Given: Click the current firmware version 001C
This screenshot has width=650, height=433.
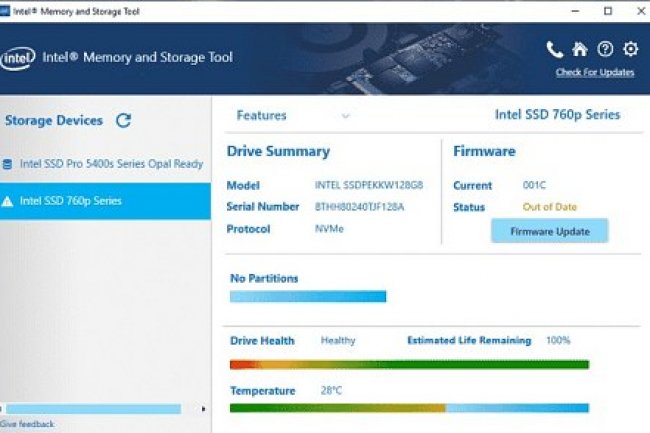Looking at the screenshot, I should pos(534,185).
